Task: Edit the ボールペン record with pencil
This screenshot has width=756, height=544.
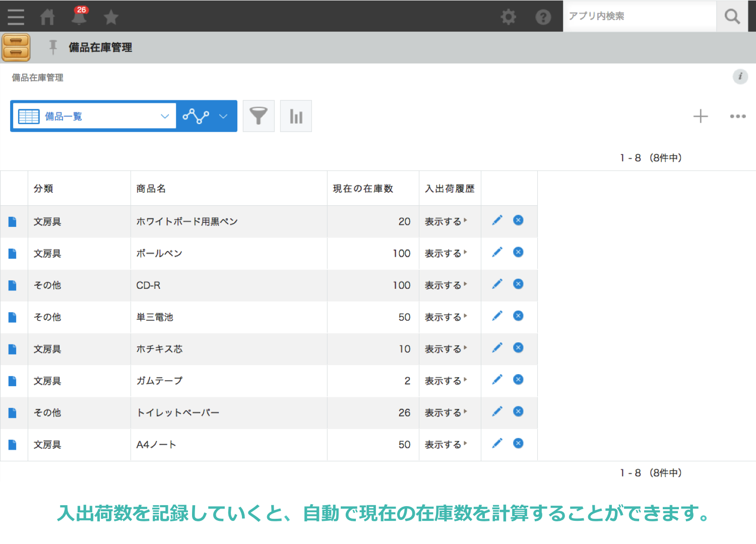Action: coord(497,252)
